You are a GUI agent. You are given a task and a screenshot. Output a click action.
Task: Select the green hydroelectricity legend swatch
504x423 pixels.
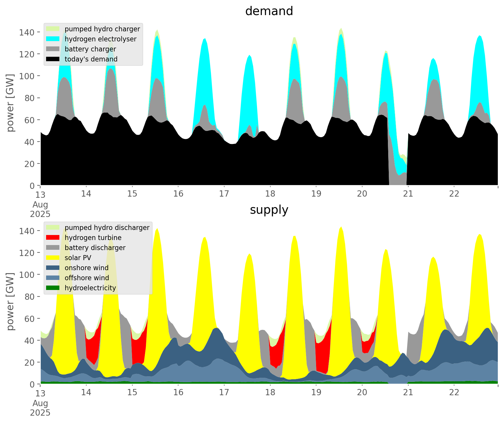(53, 288)
